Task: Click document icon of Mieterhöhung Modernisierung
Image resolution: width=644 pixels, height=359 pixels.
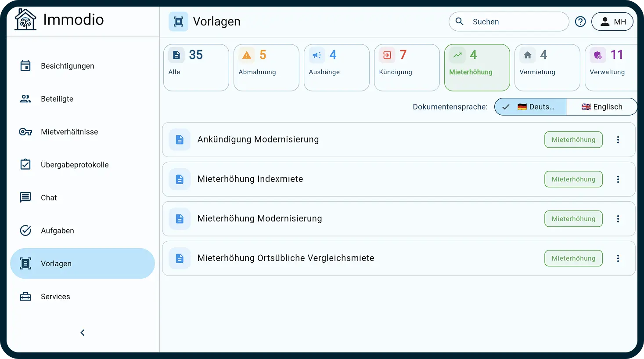Action: 180,219
